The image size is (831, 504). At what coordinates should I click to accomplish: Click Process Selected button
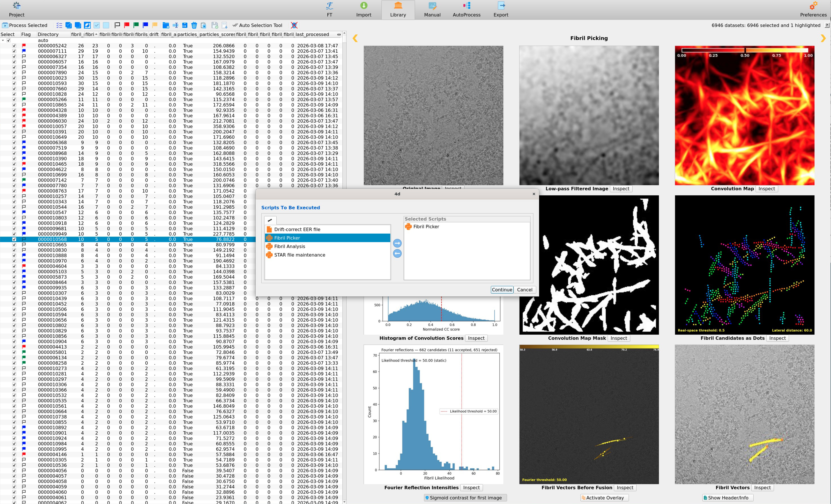point(25,25)
